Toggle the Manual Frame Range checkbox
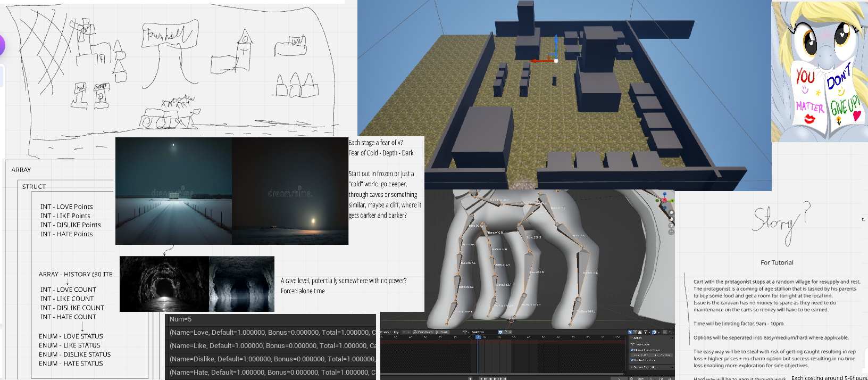 coord(632,350)
